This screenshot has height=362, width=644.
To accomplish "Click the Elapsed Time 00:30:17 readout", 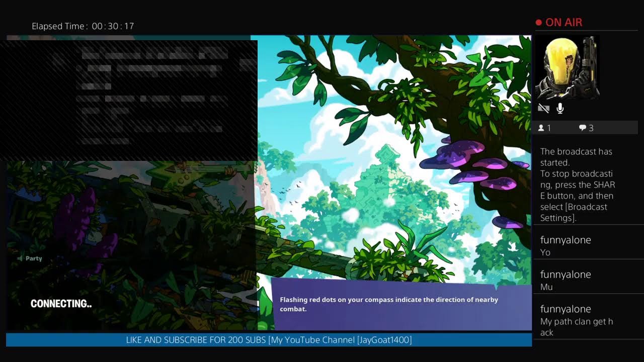I will [x=83, y=26].
